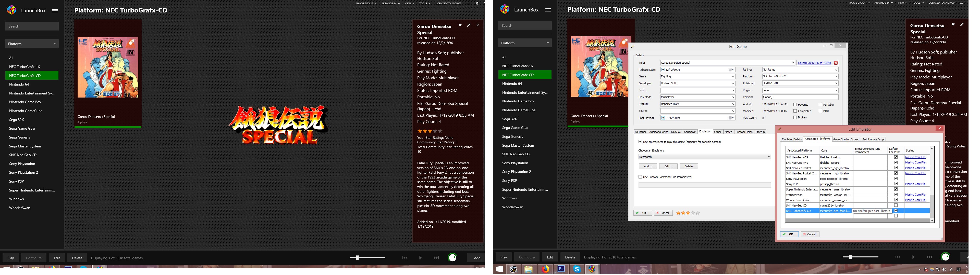Check the Completed checkbox
This screenshot has height=275, width=980.
pos(795,111)
